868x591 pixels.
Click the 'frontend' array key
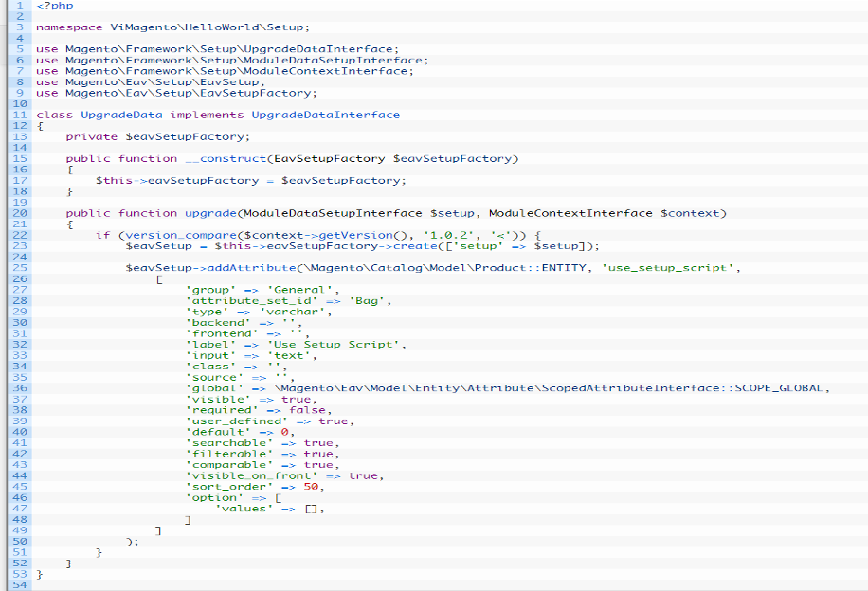click(x=222, y=333)
